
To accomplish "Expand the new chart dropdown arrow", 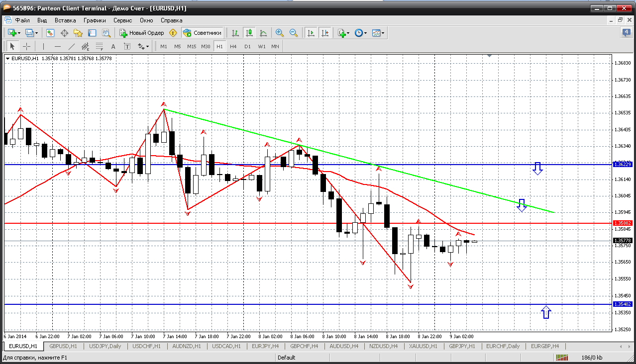I will 19,33.
